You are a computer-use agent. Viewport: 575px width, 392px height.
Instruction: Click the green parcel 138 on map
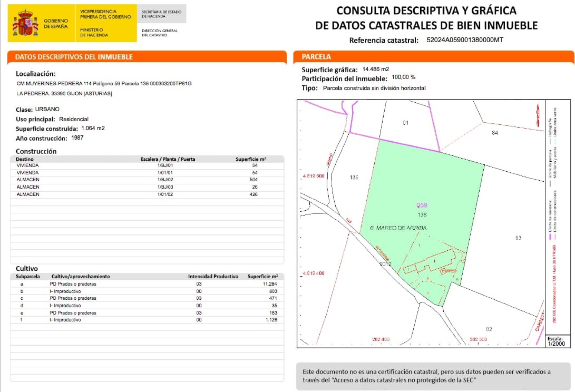pos(422,193)
